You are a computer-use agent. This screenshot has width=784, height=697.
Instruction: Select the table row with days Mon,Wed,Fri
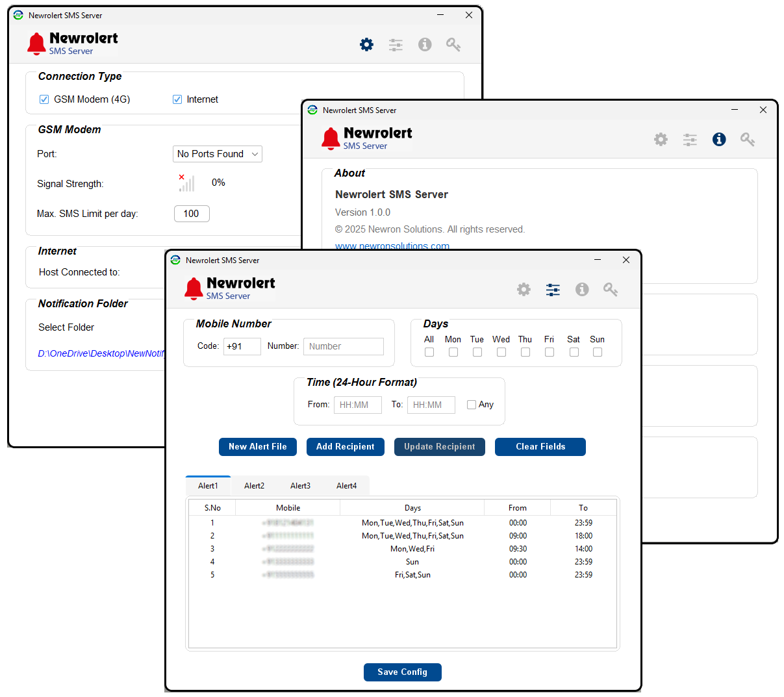pyautogui.click(x=403, y=549)
